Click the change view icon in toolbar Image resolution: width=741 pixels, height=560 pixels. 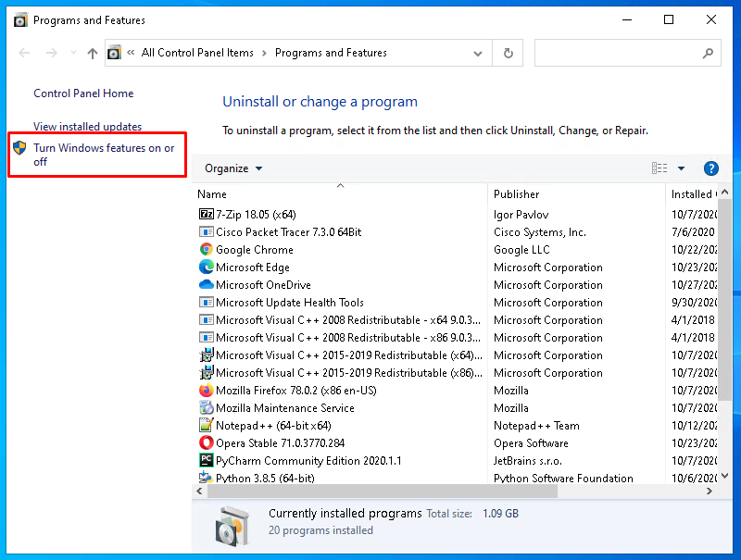pos(659,168)
